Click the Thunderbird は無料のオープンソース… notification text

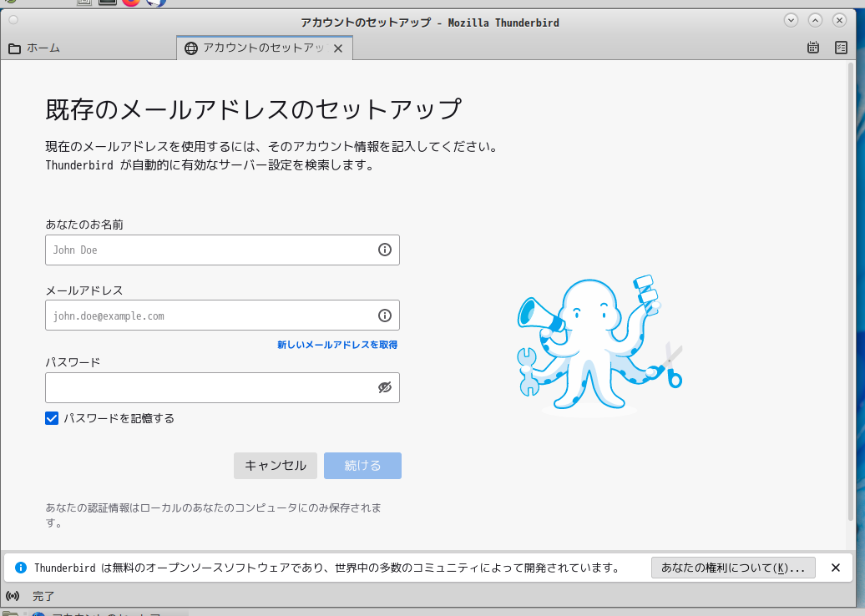click(327, 568)
